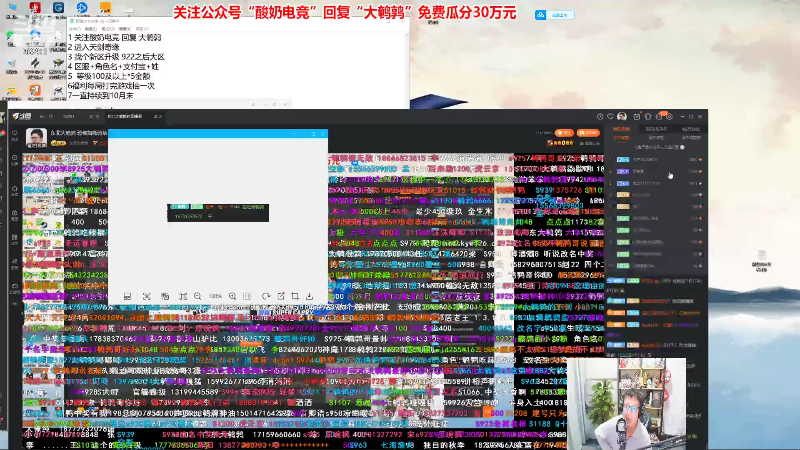Open the settings icon in Douyu title bar
Viewport: 800px width, 450px height.
click(669, 116)
